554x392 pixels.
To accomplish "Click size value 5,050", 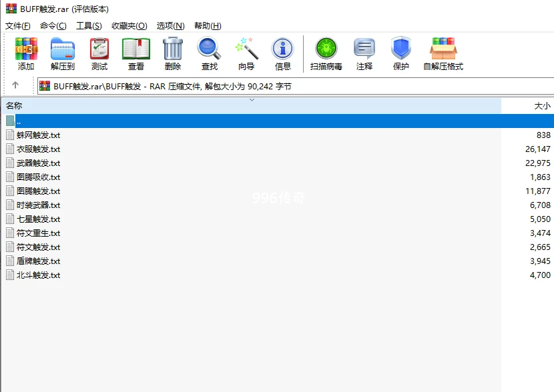I will (x=540, y=219).
